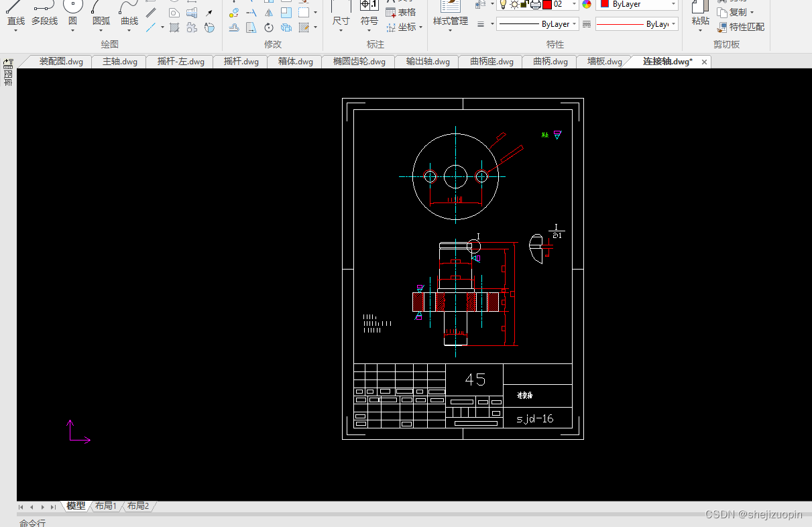Viewport: 812px width, 527px height.
Task: Toggle layer 02 printer plot icon
Action: (x=535, y=4)
